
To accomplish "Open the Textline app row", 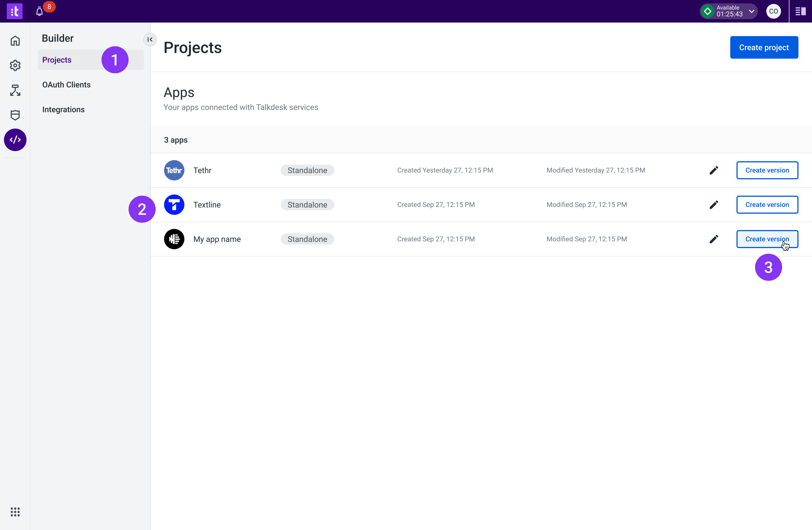I will pos(207,205).
